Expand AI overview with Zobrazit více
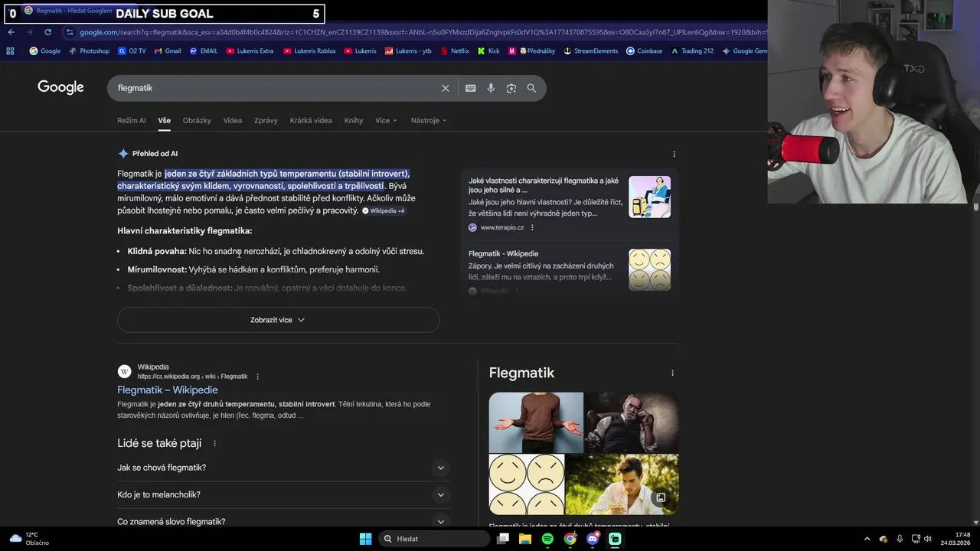The height and width of the screenshot is (551, 980). 278,320
